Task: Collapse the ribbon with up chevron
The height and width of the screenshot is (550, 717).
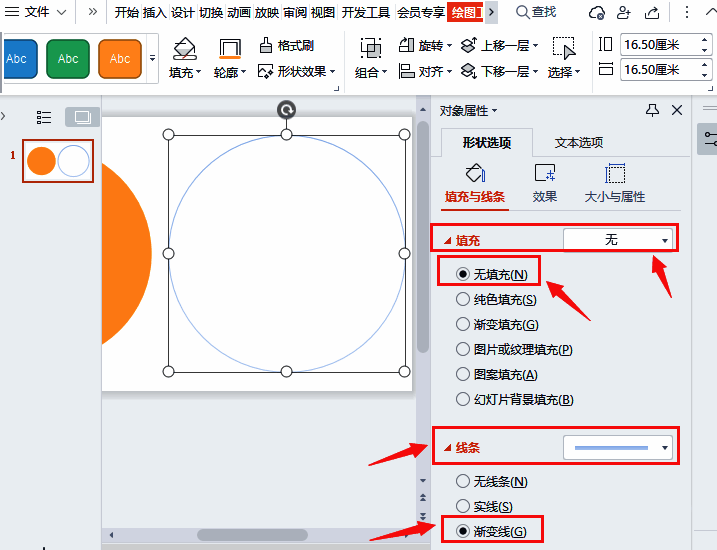Action: point(711,12)
